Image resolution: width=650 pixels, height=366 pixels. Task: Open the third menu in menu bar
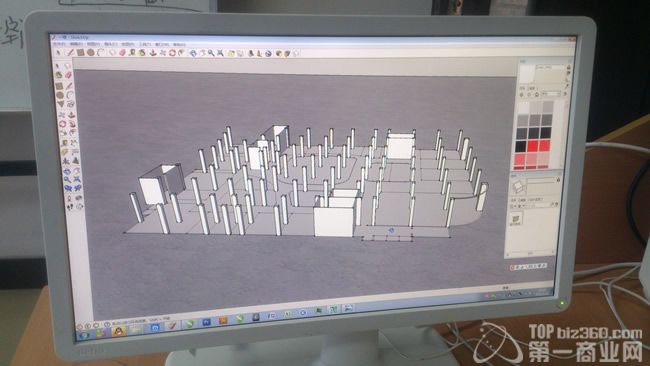(x=93, y=44)
